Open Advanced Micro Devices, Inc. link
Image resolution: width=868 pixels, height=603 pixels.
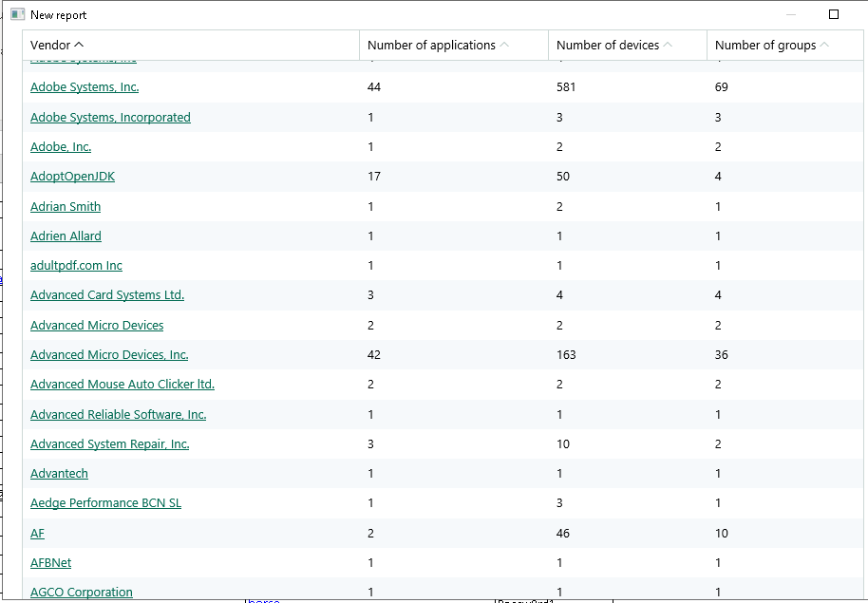pos(109,354)
